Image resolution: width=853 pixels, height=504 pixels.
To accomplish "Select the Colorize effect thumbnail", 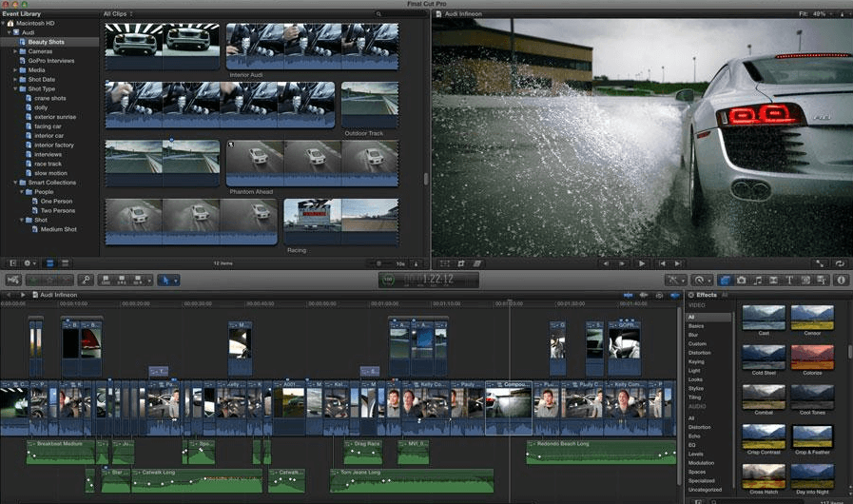I will tap(812, 357).
